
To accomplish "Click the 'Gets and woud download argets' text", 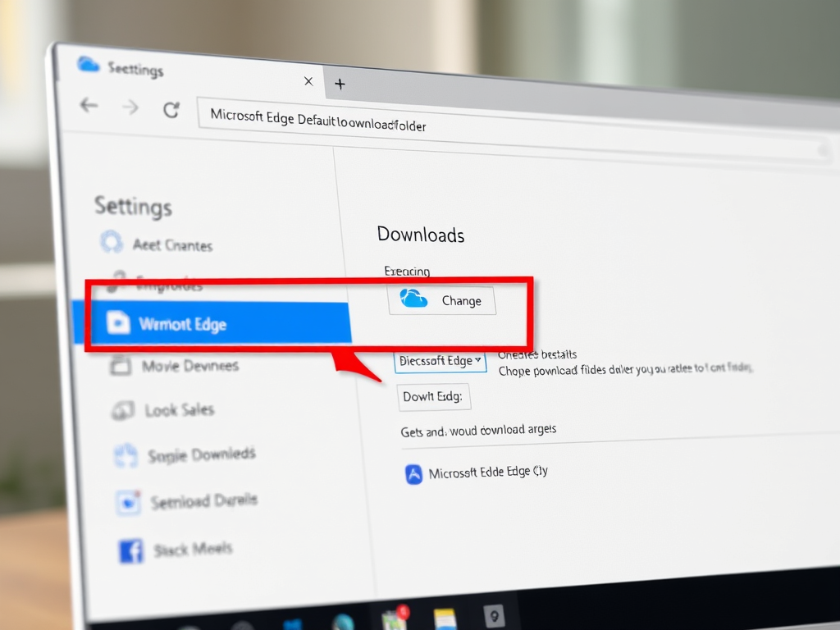I will click(x=478, y=431).
